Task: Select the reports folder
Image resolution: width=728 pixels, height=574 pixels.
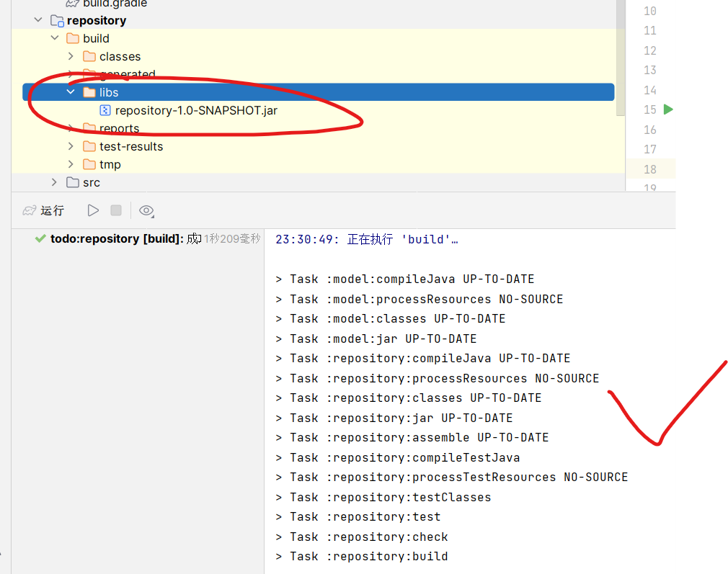Action: point(120,128)
